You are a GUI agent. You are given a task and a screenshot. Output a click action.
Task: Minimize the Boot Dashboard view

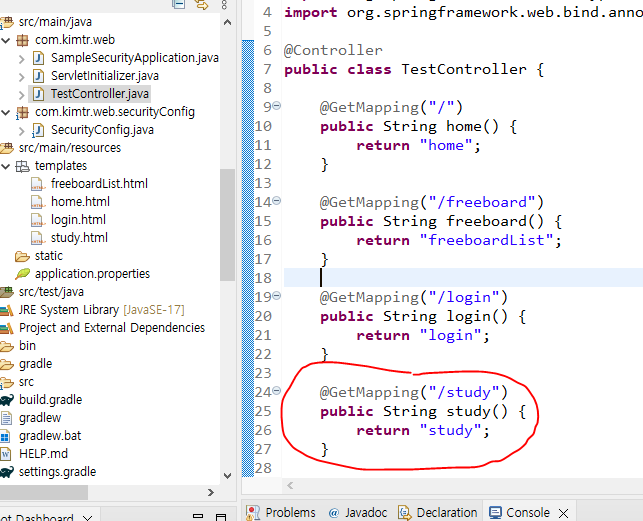point(198,516)
